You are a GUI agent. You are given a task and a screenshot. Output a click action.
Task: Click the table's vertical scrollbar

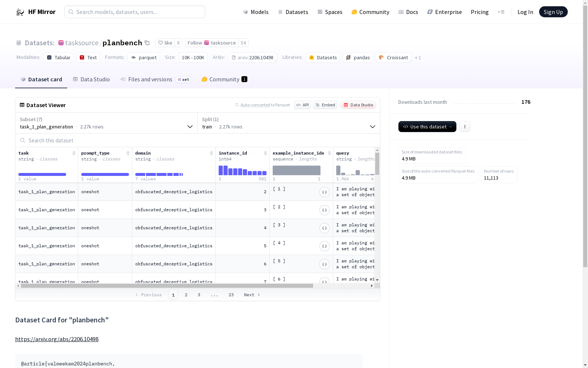coord(377,164)
